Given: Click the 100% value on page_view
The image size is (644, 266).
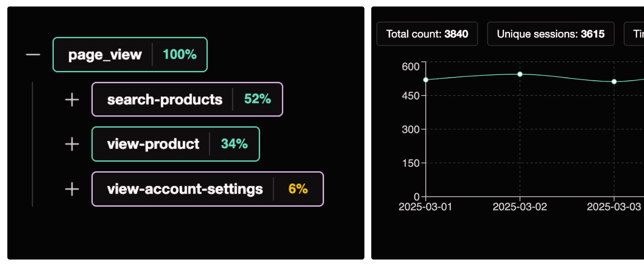Looking at the screenshot, I should pyautogui.click(x=179, y=55).
